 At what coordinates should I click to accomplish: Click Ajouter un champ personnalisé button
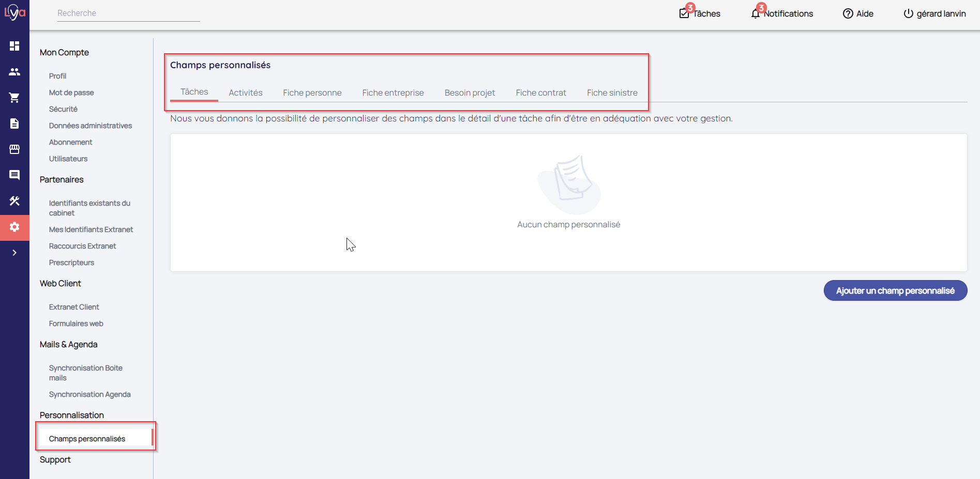[x=895, y=290]
